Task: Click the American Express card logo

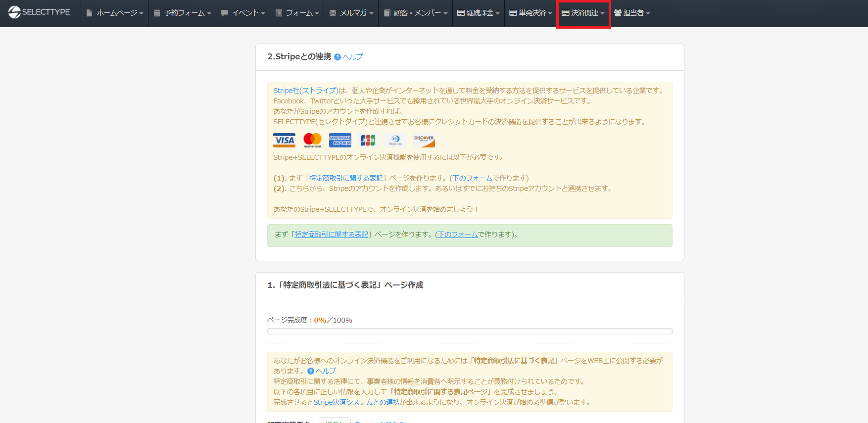Action: click(340, 140)
